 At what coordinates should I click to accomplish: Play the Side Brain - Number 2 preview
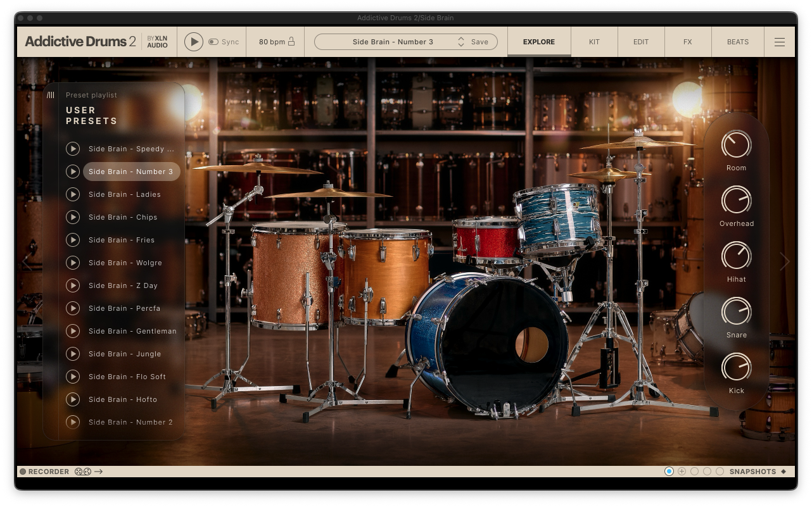click(x=73, y=422)
